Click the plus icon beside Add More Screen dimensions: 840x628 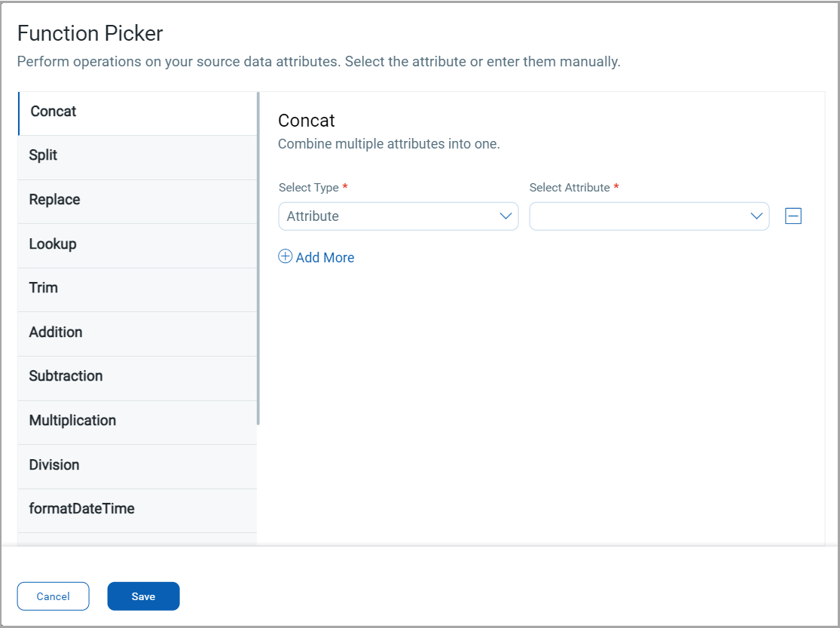286,256
